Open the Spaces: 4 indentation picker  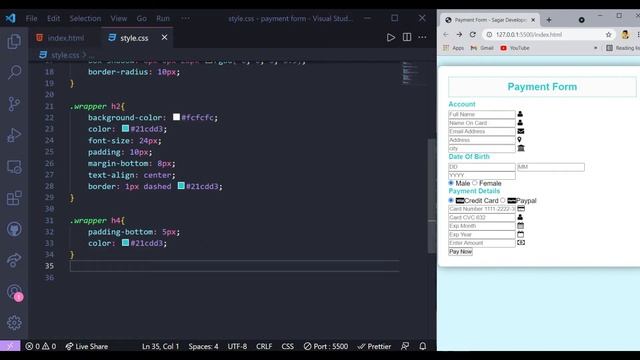point(203,346)
